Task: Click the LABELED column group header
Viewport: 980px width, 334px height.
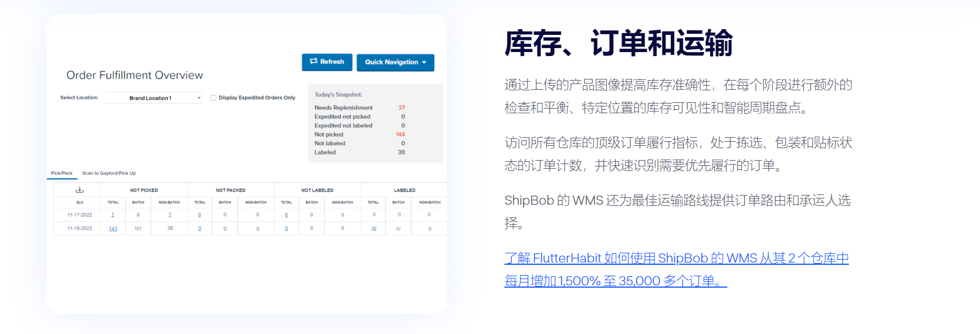Action: (405, 190)
